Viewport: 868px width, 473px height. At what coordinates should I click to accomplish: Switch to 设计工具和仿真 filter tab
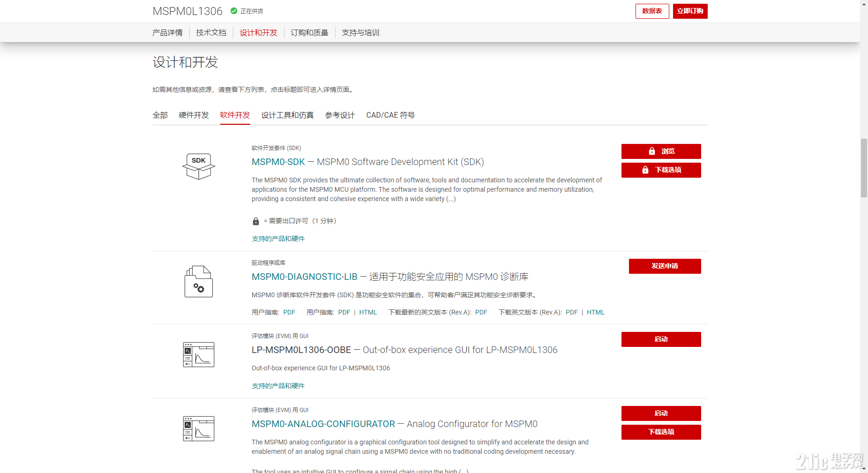pyautogui.click(x=287, y=115)
